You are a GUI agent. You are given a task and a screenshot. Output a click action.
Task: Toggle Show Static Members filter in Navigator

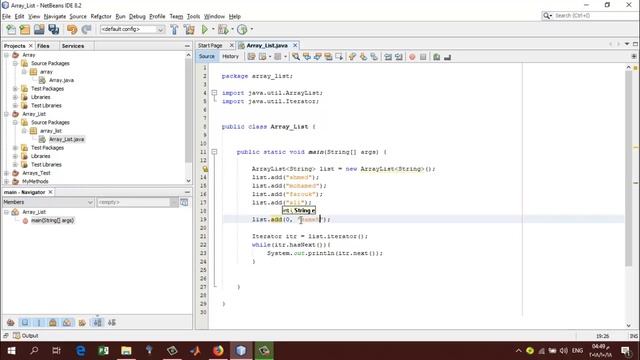[x=39, y=322]
